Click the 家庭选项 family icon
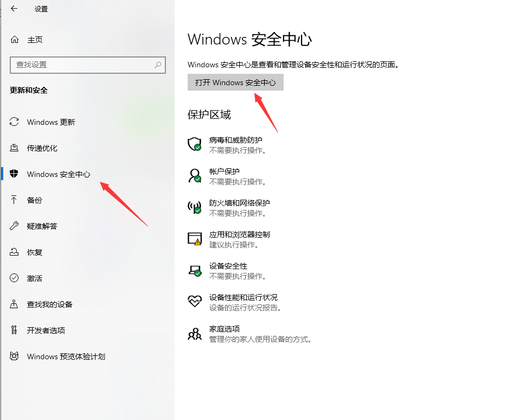Image resolution: width=507 pixels, height=420 pixels. [x=195, y=334]
